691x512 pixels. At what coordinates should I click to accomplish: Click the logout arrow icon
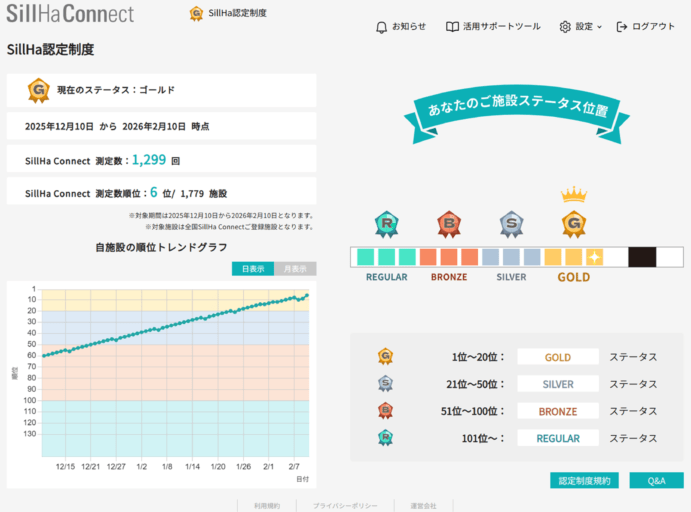pyautogui.click(x=623, y=27)
